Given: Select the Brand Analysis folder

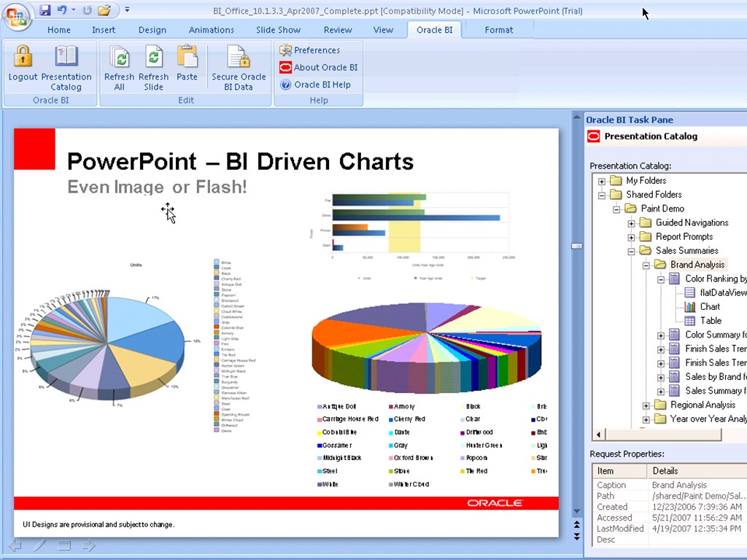Looking at the screenshot, I should (x=697, y=264).
